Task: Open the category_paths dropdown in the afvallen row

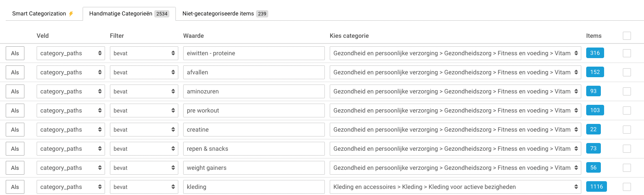Action: pyautogui.click(x=71, y=72)
